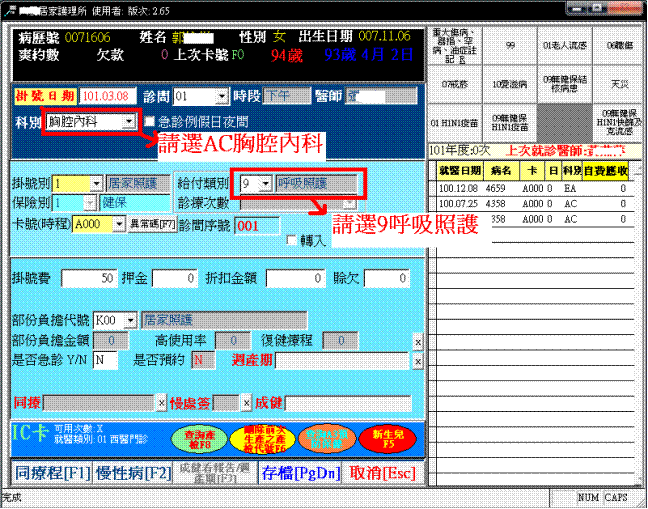Screen dimensions: 648x509
Task: Clear the 週產期 field with its x button
Action: click(418, 360)
